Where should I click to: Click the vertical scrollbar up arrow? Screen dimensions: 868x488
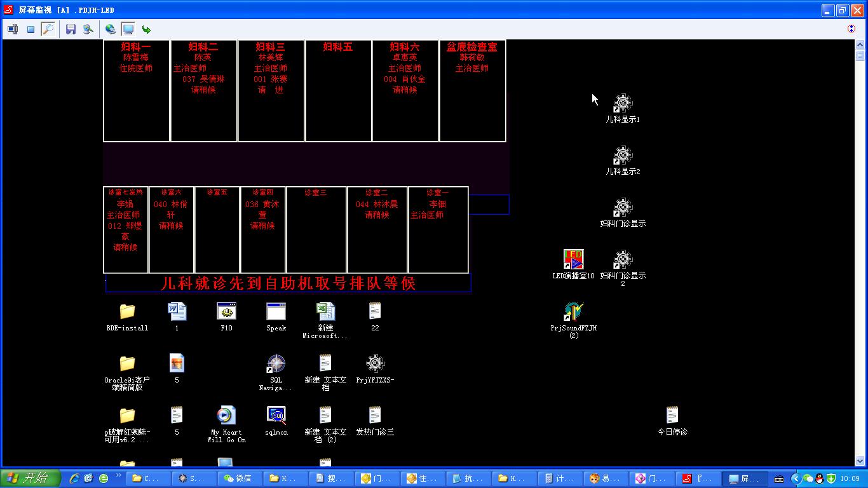tap(860, 45)
